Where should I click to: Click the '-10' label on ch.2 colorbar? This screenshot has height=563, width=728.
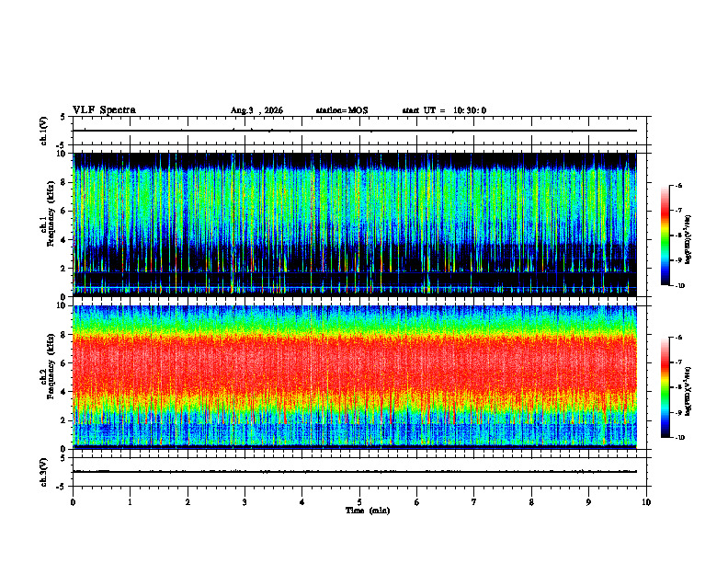679,438
